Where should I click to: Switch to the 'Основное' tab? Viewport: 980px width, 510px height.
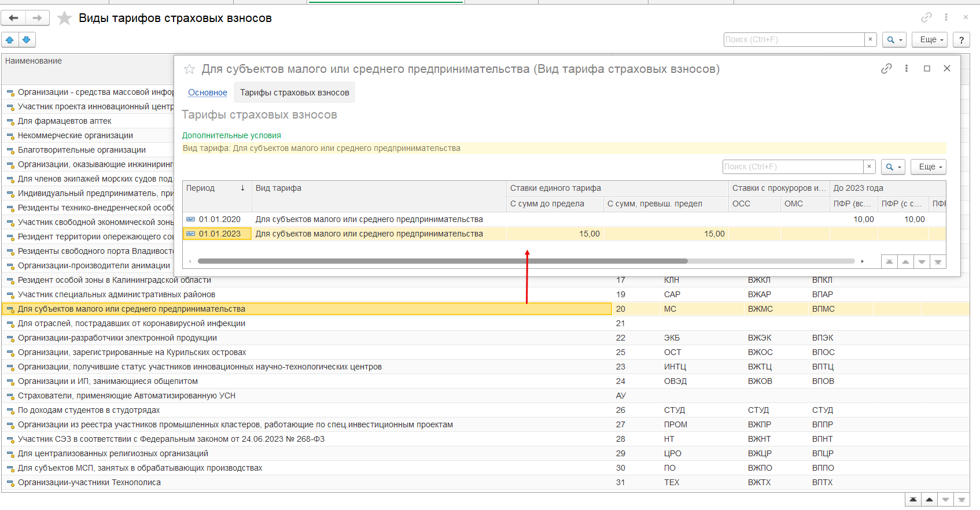tap(208, 93)
